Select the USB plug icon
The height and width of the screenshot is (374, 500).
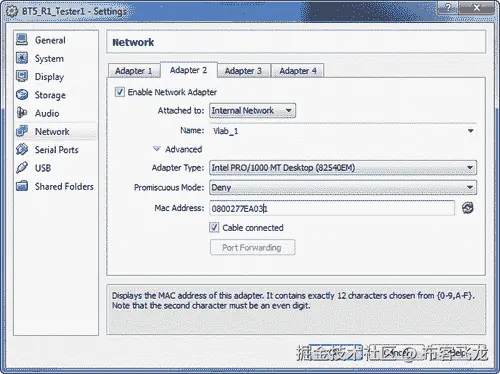(x=22, y=168)
